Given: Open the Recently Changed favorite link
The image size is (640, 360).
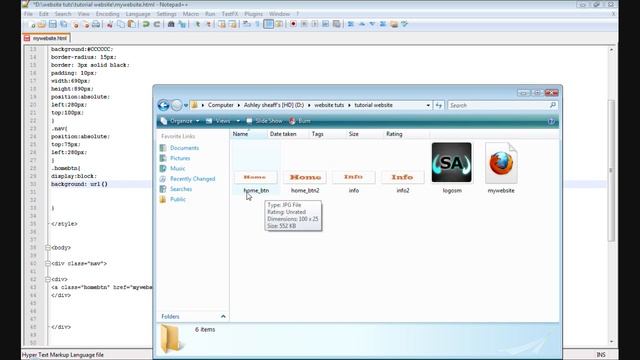Looking at the screenshot, I should (x=192, y=179).
